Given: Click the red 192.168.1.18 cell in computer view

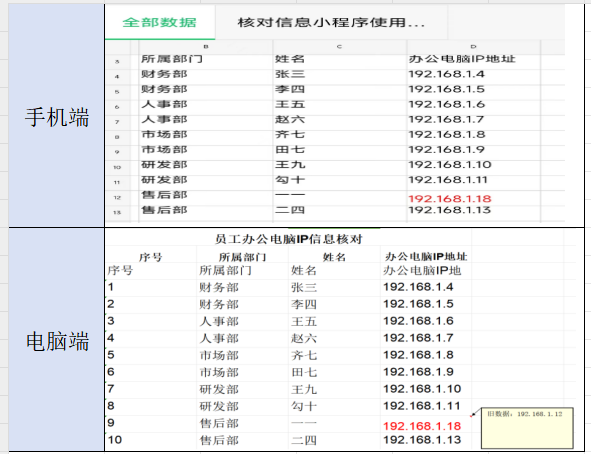Looking at the screenshot, I should click(422, 426).
